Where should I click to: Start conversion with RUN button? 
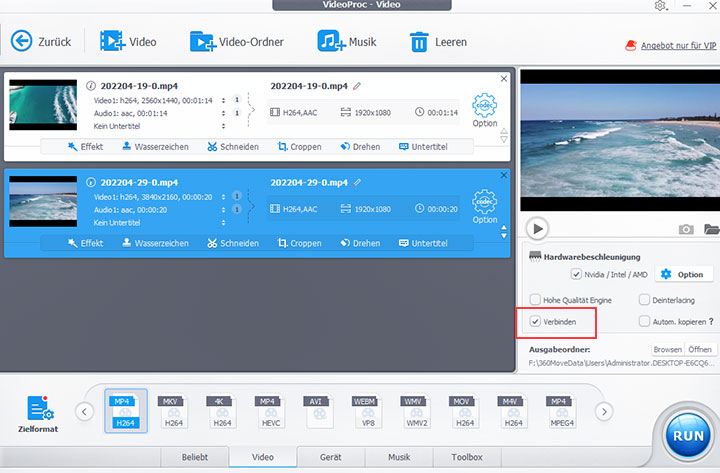tap(688, 435)
